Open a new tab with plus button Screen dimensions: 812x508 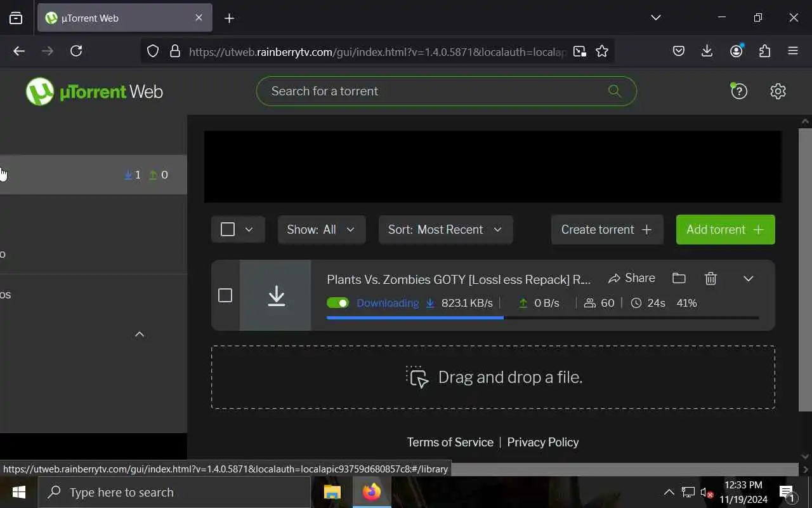click(x=229, y=18)
